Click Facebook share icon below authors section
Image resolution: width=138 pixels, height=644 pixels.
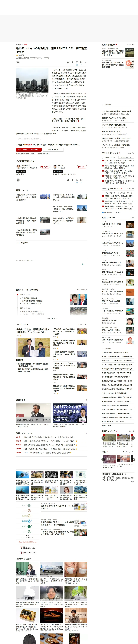pyautogui.click(x=73, y=180)
